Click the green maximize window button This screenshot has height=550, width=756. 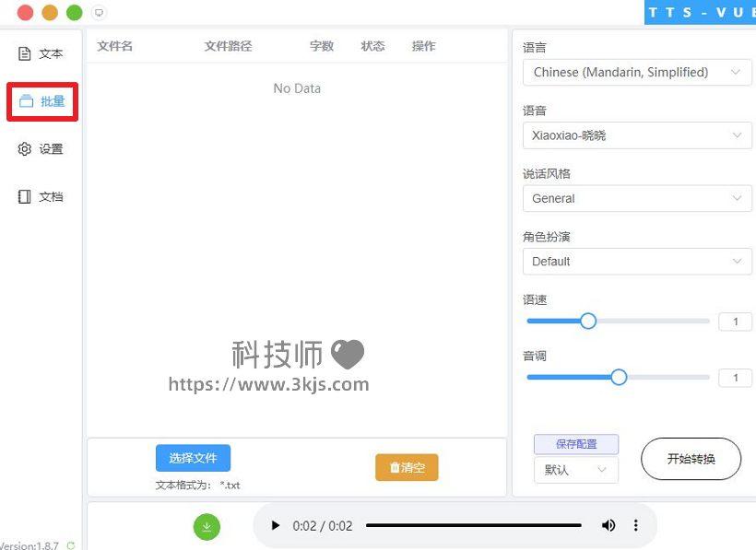(x=75, y=13)
